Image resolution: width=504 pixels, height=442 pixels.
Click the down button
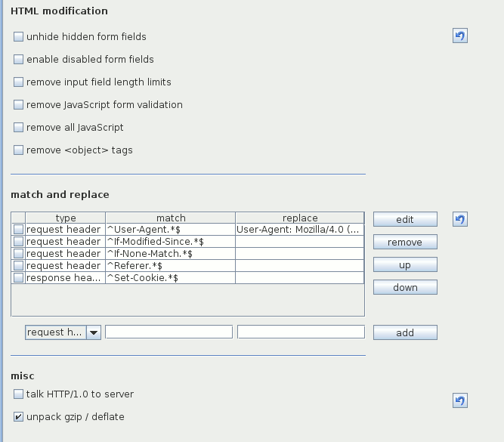[404, 287]
